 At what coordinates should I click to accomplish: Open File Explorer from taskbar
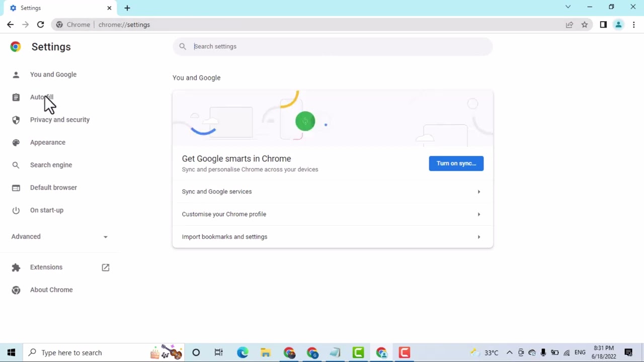266,352
